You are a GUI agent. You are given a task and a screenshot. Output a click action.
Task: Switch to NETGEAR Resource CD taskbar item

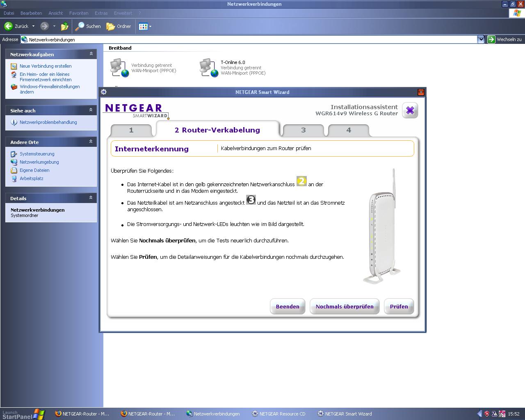coord(279,414)
